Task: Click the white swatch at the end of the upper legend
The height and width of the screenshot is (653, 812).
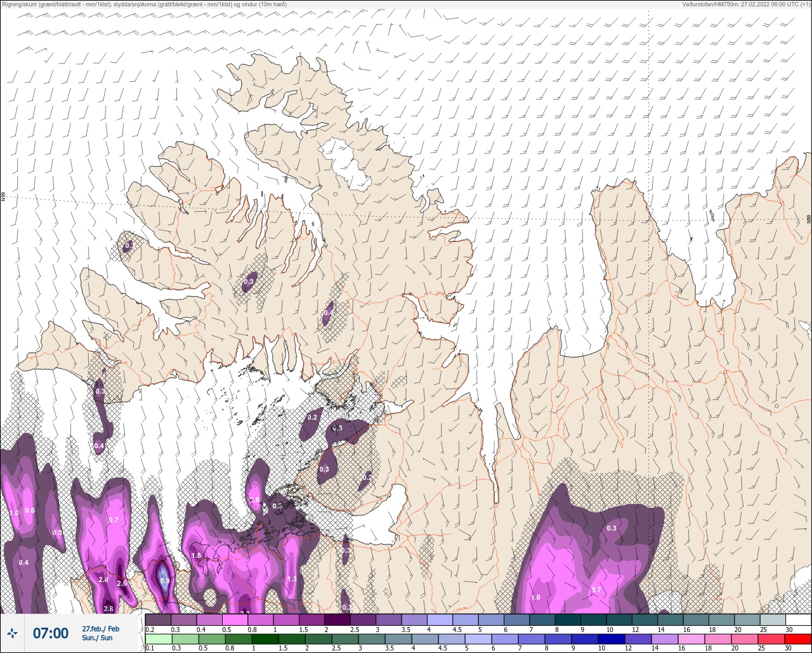Action: click(798, 619)
